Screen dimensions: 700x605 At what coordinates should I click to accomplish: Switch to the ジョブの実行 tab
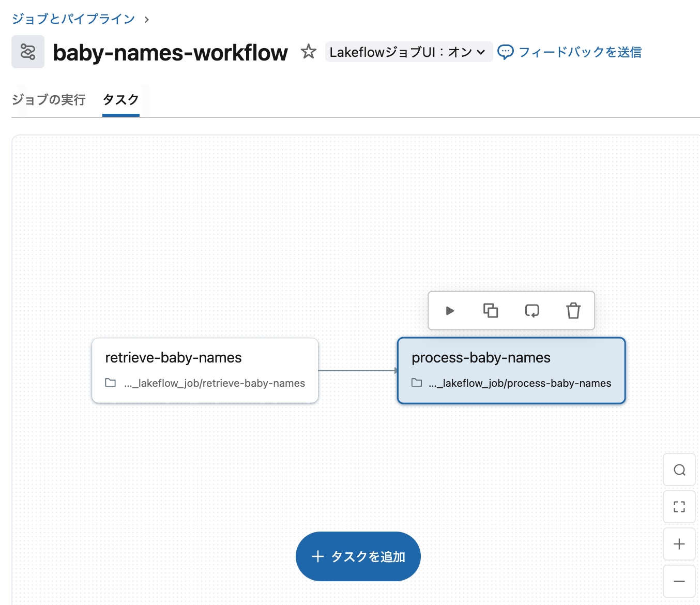[x=49, y=99]
